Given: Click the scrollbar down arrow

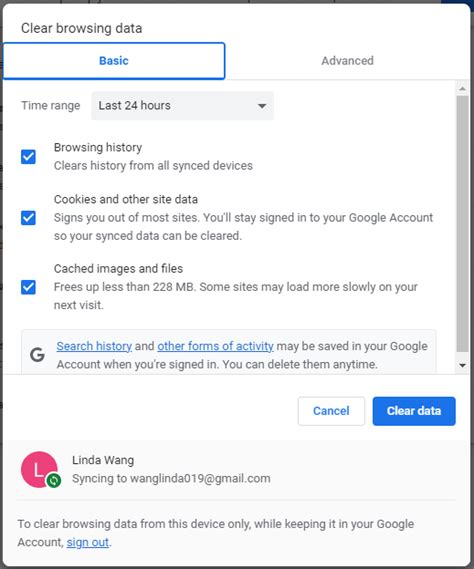Looking at the screenshot, I should [x=462, y=365].
